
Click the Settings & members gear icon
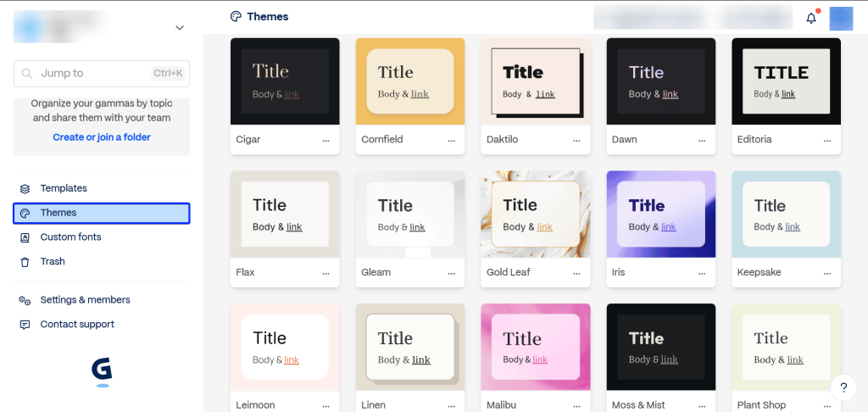(x=25, y=300)
